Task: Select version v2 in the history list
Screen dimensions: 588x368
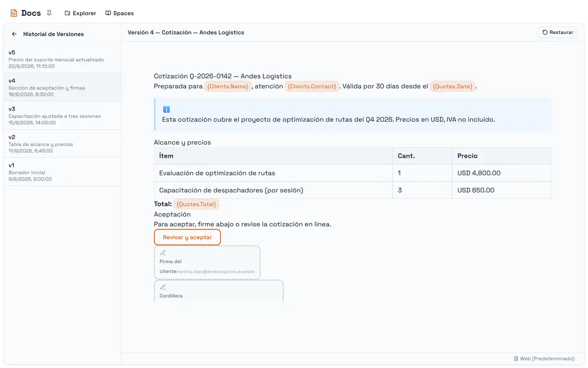Action: click(62, 144)
